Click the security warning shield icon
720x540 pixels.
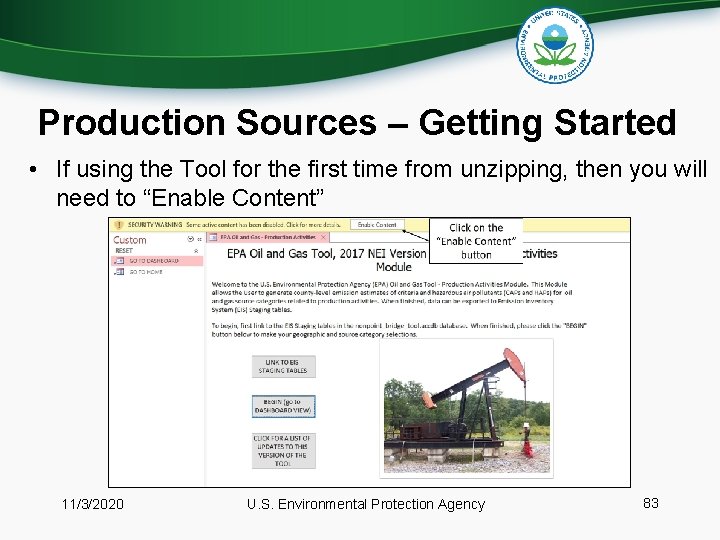tap(119, 225)
